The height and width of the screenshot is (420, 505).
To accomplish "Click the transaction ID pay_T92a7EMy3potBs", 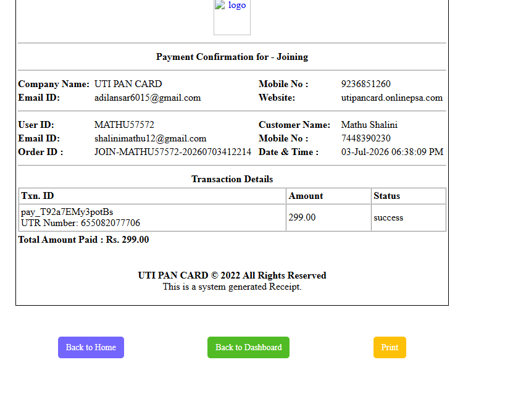I will pos(67,212).
